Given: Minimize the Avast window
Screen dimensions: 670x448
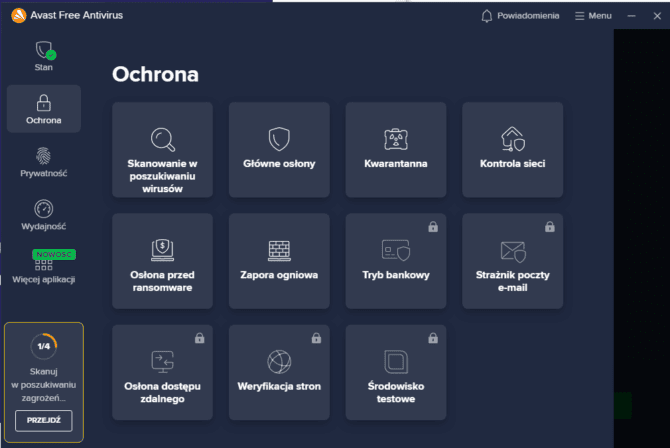Looking at the screenshot, I should [x=632, y=16].
